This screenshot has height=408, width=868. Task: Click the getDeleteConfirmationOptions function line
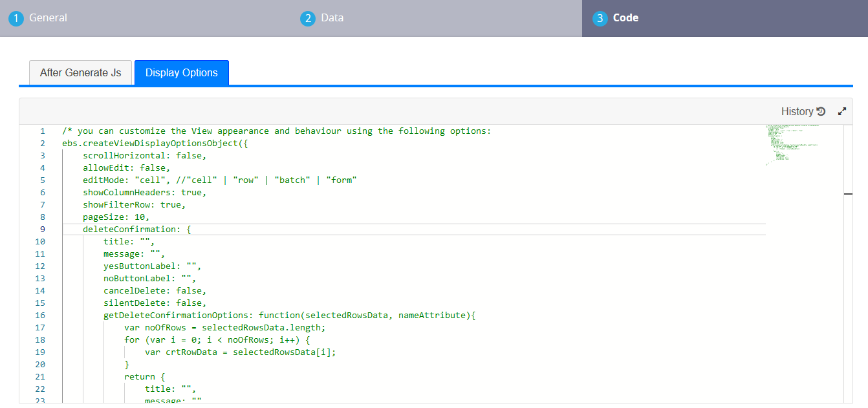coord(289,315)
